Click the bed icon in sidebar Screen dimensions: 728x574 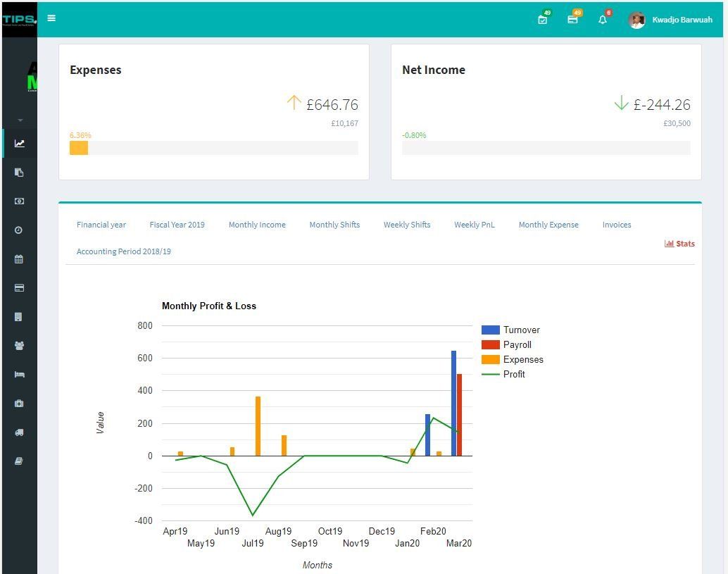click(x=19, y=375)
